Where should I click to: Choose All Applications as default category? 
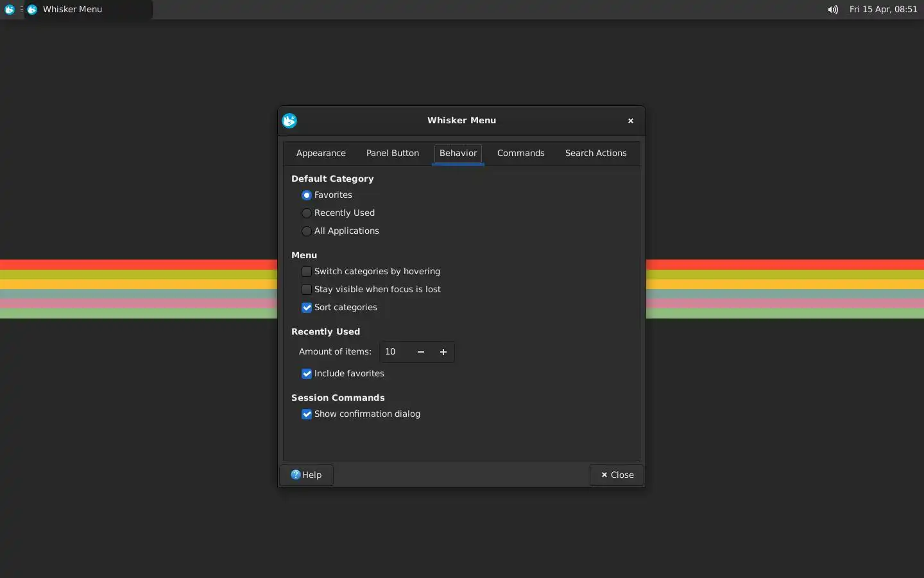pos(340,231)
